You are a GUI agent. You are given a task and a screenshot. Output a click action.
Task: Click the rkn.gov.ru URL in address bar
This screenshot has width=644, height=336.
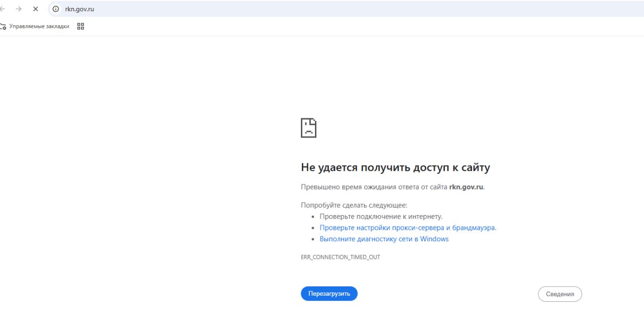(x=79, y=9)
